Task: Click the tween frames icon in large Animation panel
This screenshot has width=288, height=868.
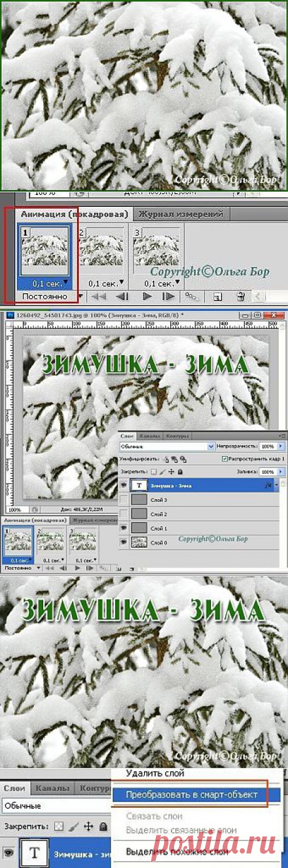Action: (191, 296)
